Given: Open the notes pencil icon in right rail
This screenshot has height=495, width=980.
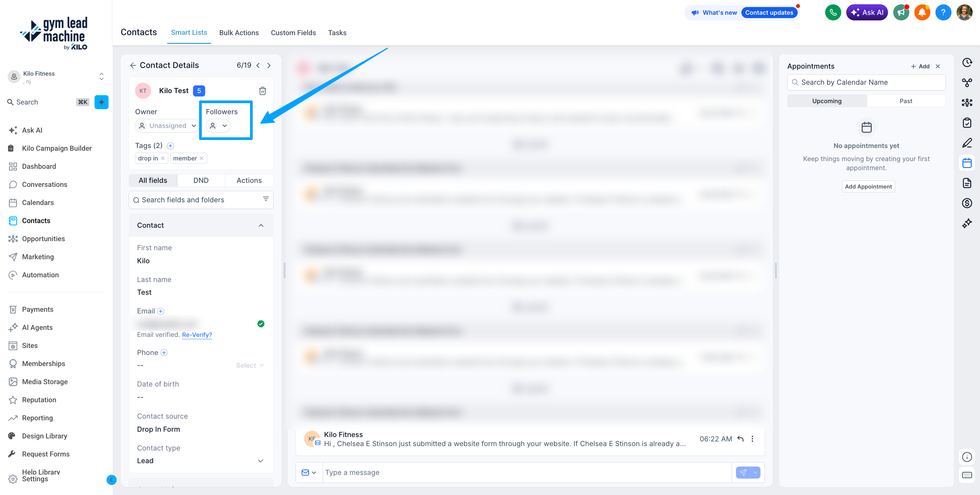Looking at the screenshot, I should (x=967, y=143).
